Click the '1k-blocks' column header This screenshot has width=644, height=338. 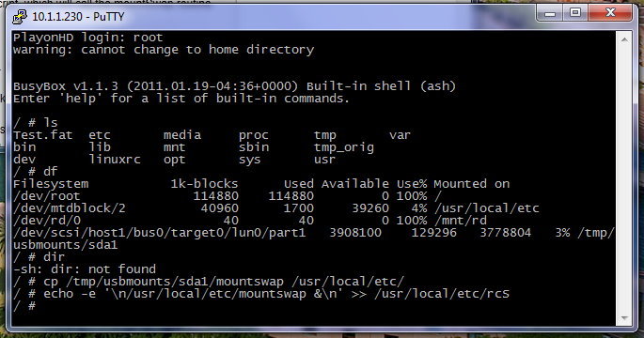point(205,184)
